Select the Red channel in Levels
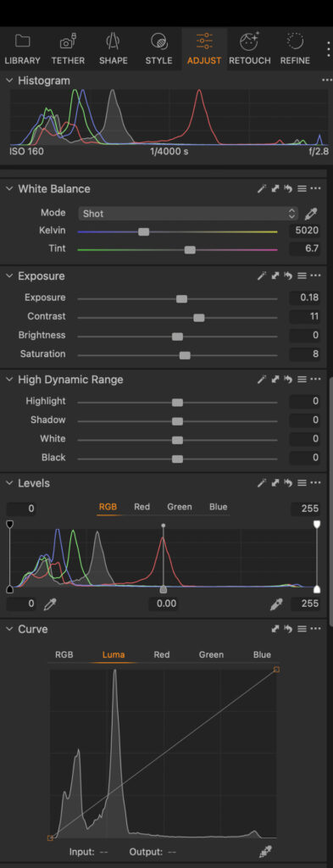333x868 pixels. pyautogui.click(x=142, y=507)
